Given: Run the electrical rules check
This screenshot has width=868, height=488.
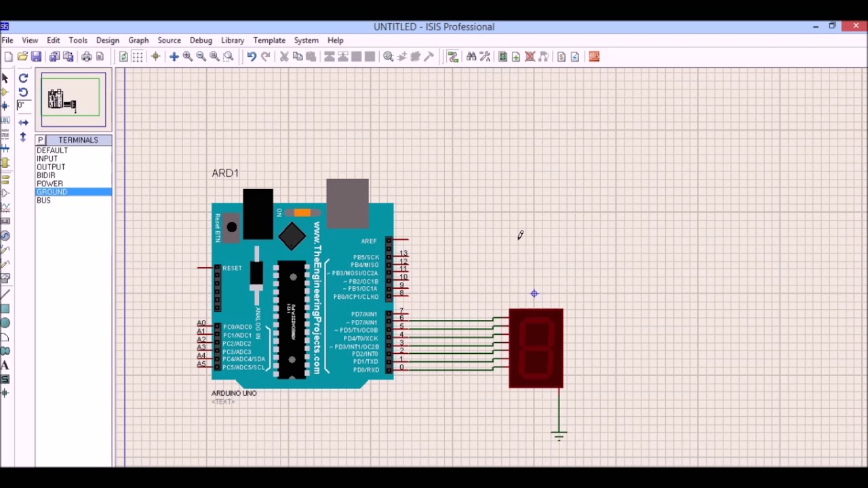Looking at the screenshot, I should coord(575,57).
